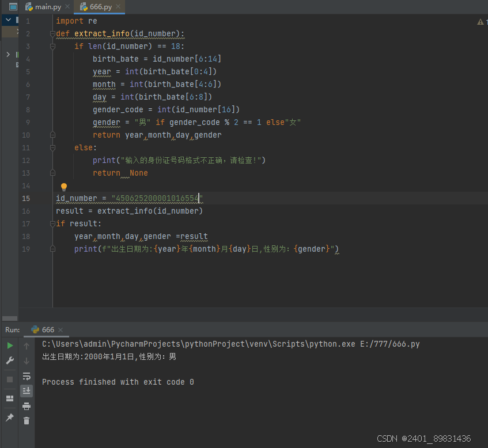The height and width of the screenshot is (448, 488).
Task: Pin the run tab
Action: (x=10, y=417)
